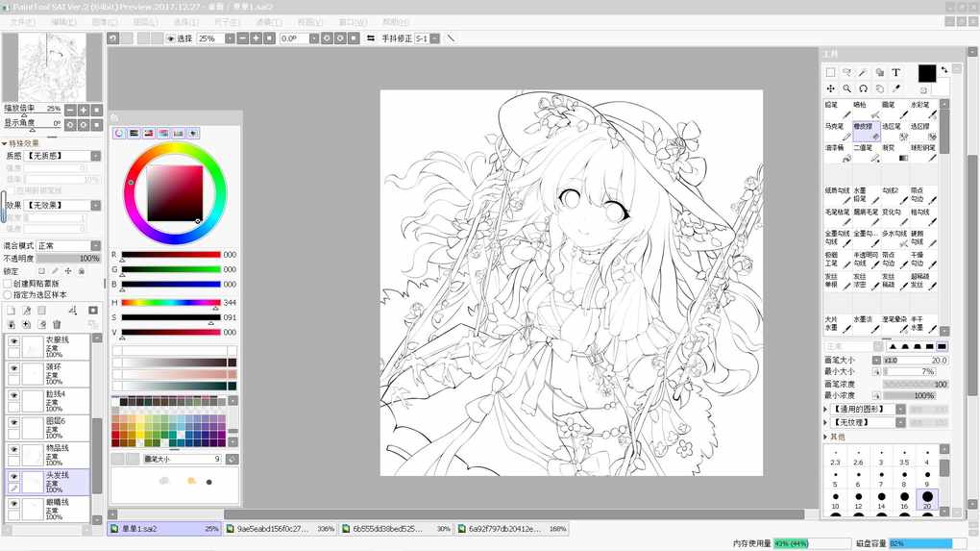Open the 手抖修正 stabilizer dropdown
Screen dimensions: 980x551
pyautogui.click(x=435, y=38)
